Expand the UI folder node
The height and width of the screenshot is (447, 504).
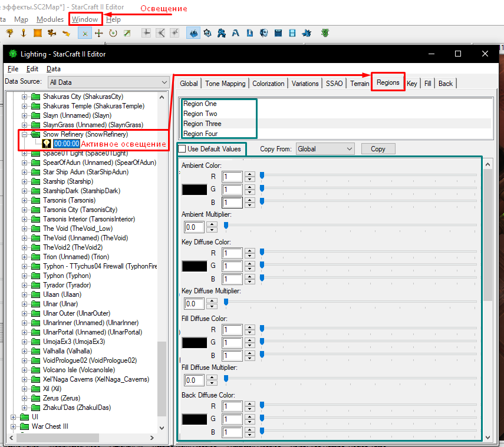pos(13,417)
